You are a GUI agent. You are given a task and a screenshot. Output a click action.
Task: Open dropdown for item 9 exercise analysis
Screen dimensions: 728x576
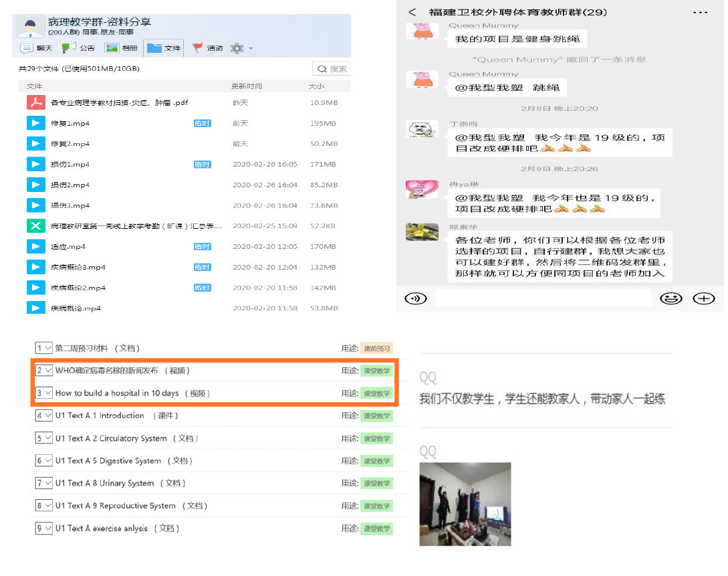click(x=44, y=528)
